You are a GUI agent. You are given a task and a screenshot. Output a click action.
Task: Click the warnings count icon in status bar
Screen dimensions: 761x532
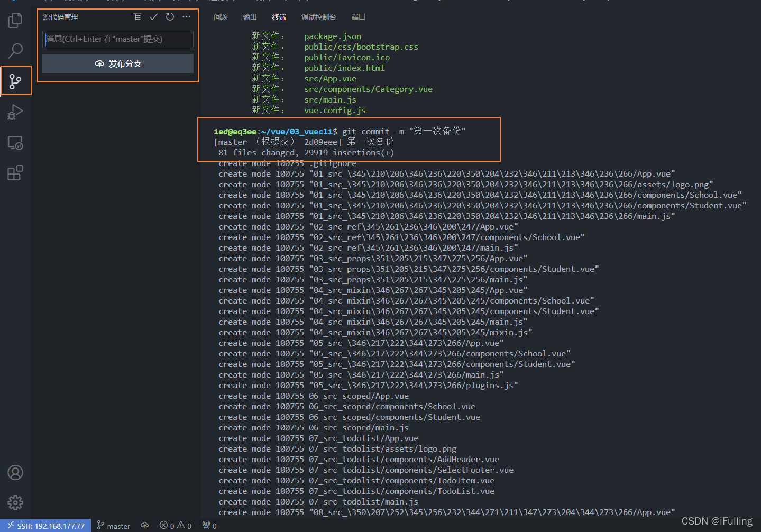(185, 526)
